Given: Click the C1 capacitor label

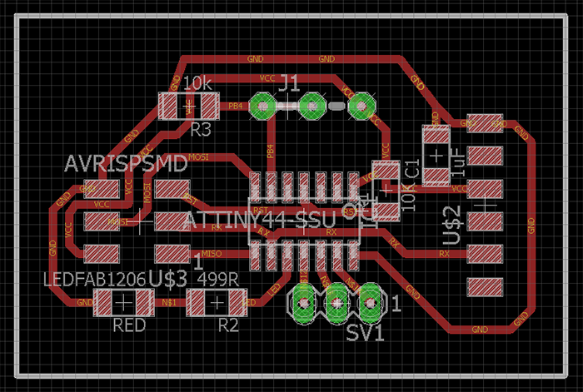Looking at the screenshot, I should pyautogui.click(x=412, y=168).
